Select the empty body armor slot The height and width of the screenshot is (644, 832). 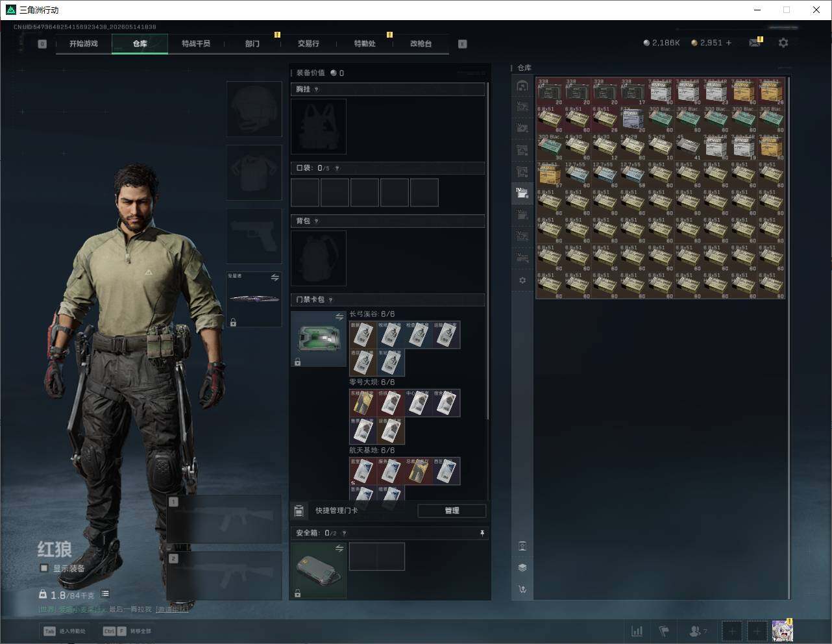tap(254, 173)
